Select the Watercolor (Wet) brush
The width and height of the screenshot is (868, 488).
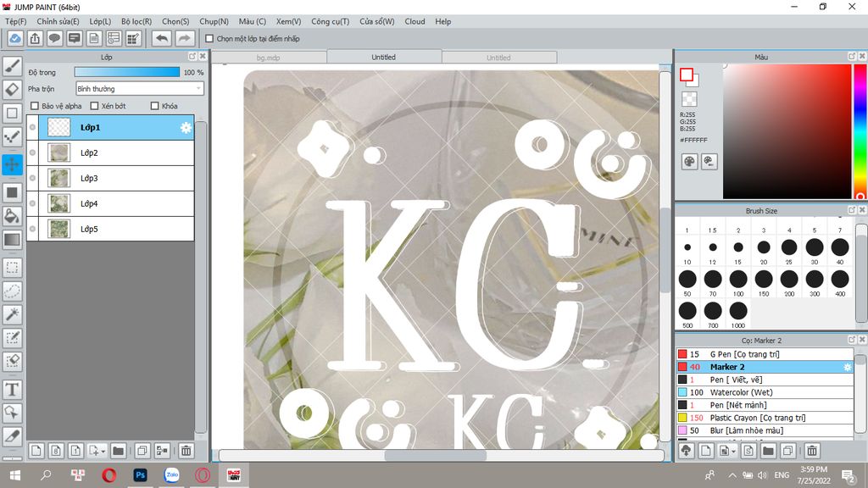point(765,392)
